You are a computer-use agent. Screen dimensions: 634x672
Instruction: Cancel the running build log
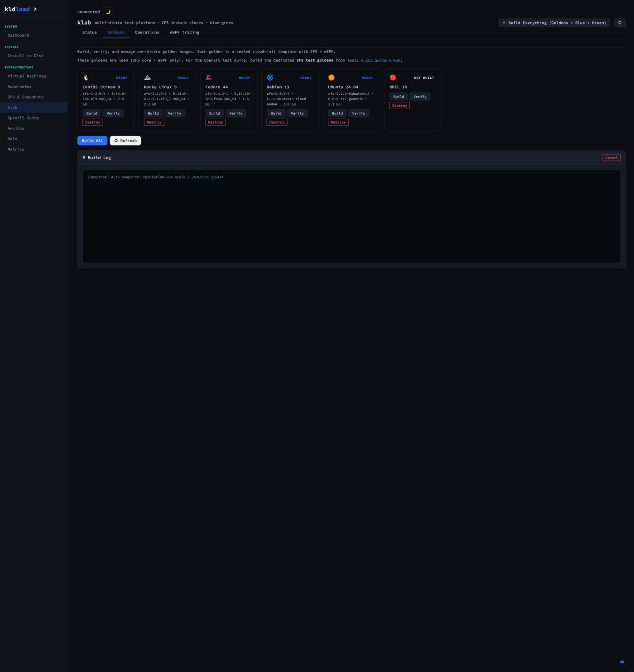[x=611, y=158]
